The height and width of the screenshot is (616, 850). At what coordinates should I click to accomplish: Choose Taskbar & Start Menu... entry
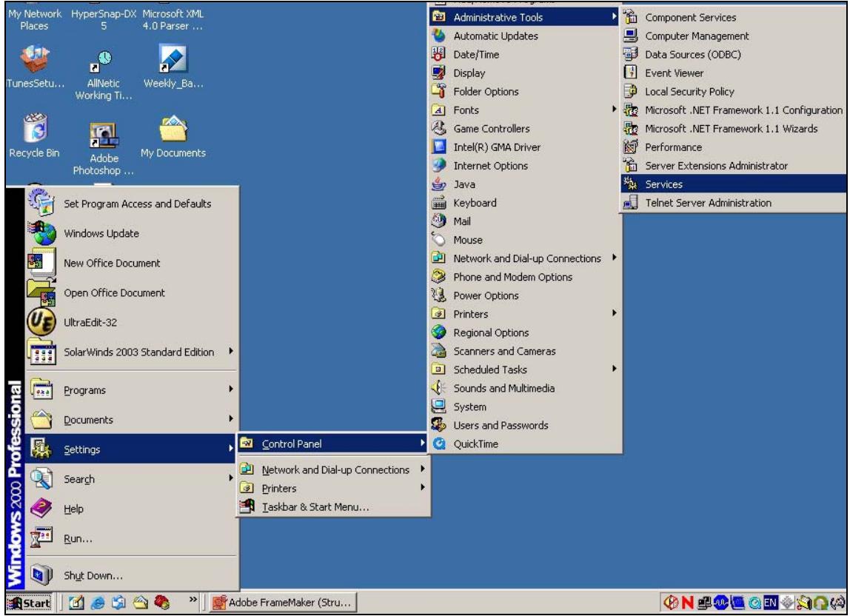coord(333,507)
